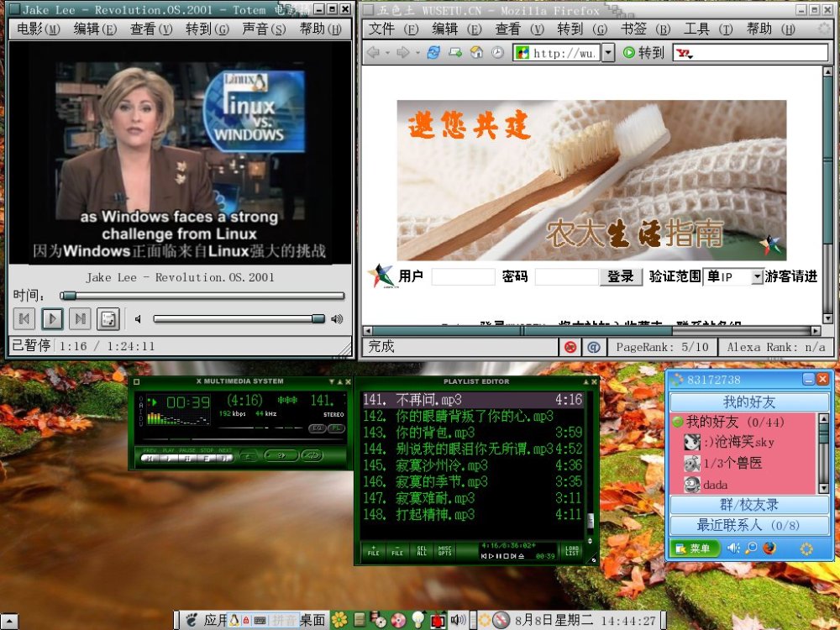840x630 pixels.
Task: Click the search magnifier icon in QQ window
Action: [751, 548]
